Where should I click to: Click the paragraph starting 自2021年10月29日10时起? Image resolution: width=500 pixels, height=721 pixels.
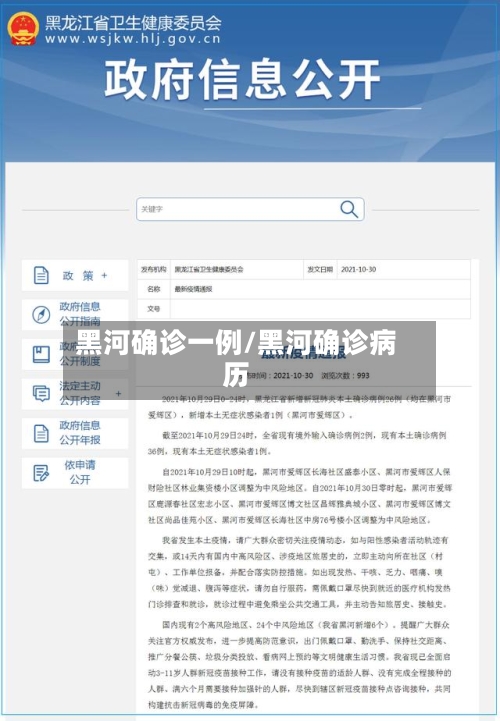coord(299,496)
